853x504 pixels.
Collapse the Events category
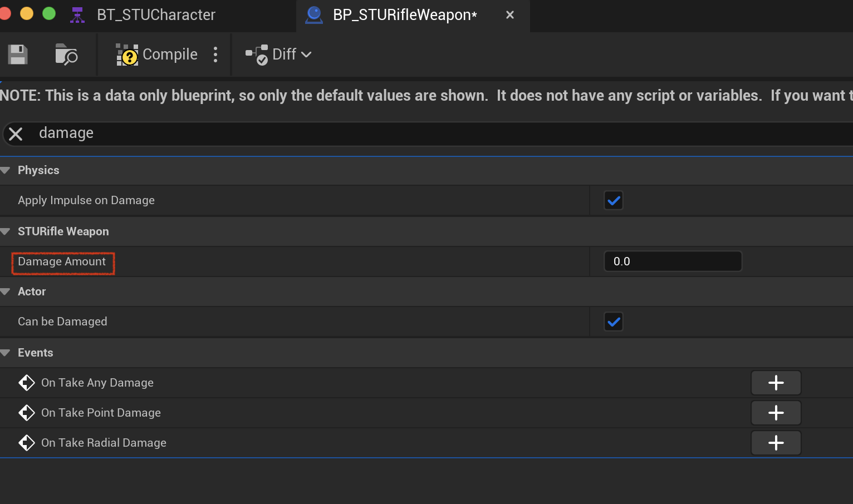(x=6, y=353)
